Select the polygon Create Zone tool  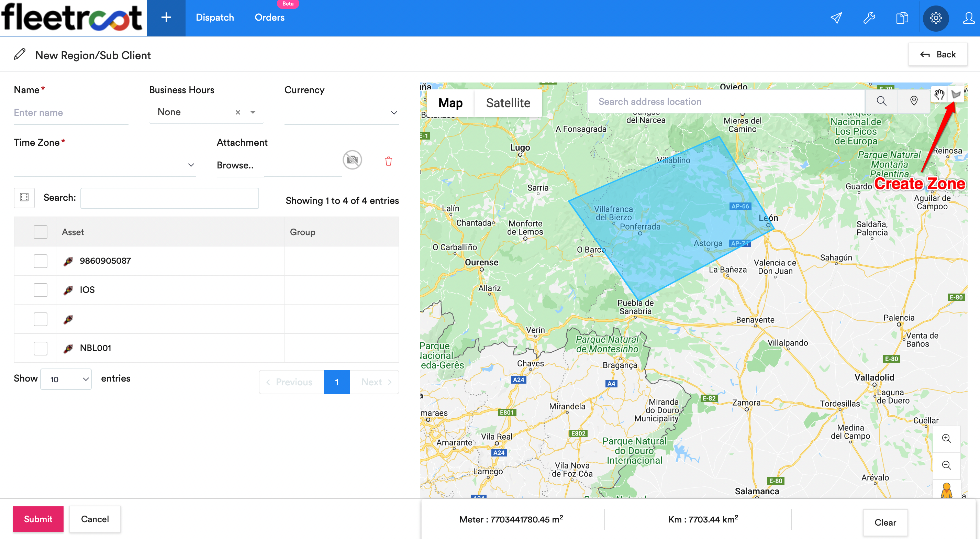tap(955, 95)
